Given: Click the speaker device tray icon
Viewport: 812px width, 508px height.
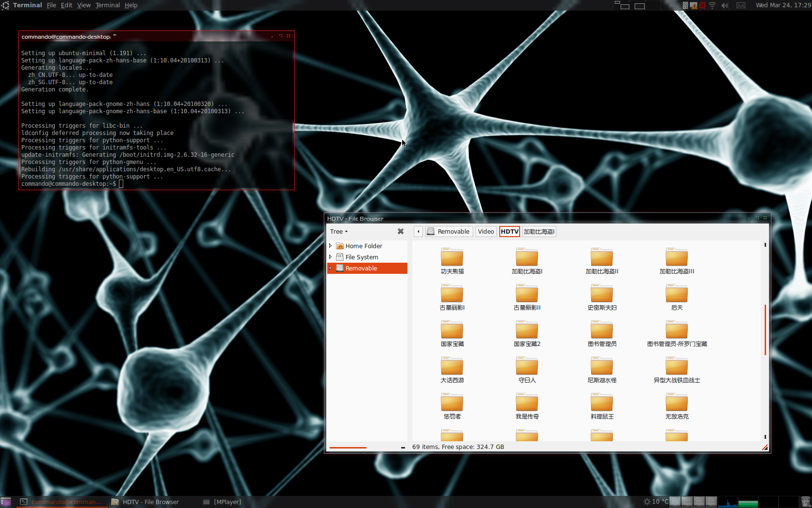Looking at the screenshot, I should coord(685,5).
